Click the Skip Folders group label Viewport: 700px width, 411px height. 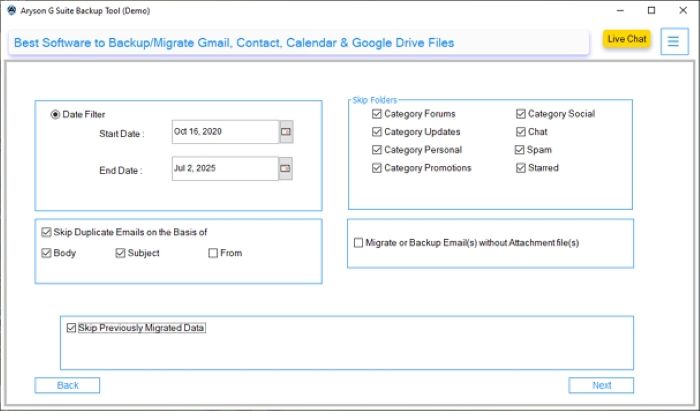[375, 100]
